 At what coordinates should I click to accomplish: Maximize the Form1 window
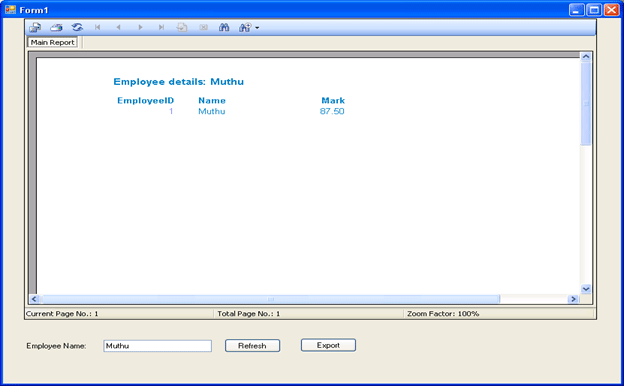[x=594, y=10]
